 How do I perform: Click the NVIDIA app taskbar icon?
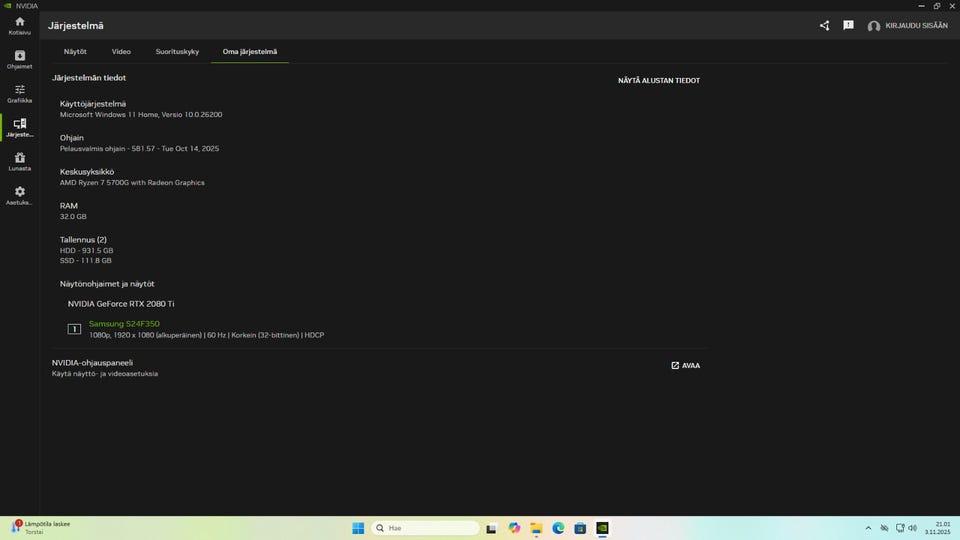coord(602,528)
